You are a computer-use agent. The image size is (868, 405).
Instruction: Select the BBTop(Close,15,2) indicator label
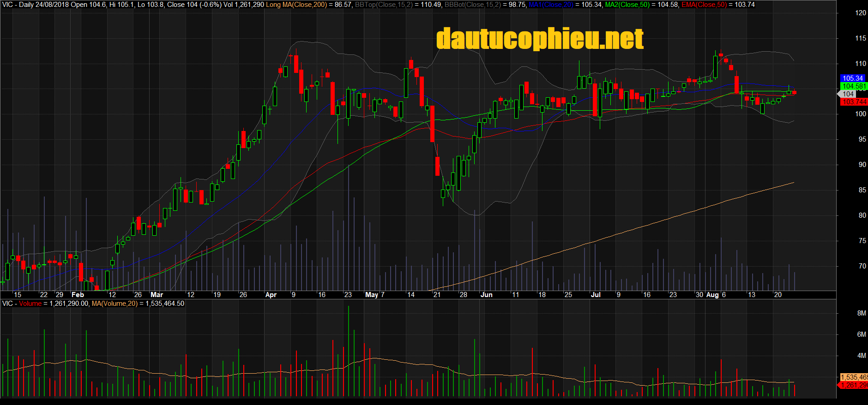(384, 5)
